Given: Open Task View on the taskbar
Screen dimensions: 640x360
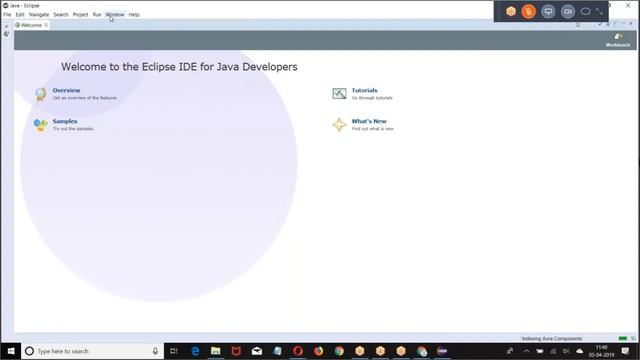Looking at the screenshot, I should [173, 351].
